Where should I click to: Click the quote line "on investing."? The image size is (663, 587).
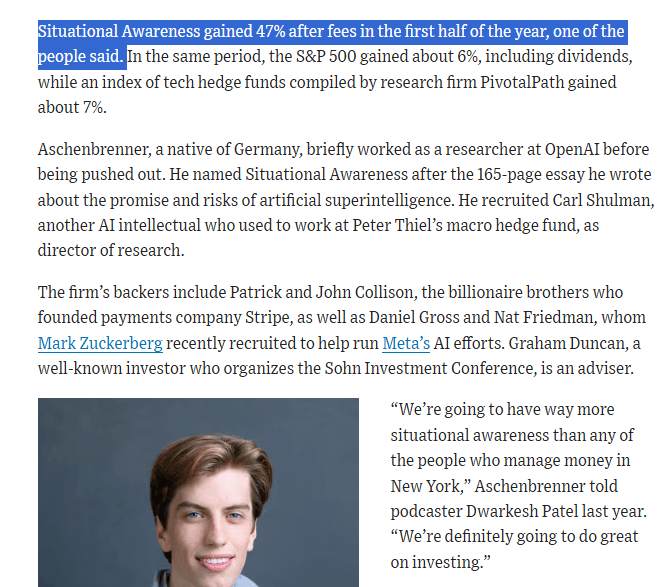click(440, 562)
